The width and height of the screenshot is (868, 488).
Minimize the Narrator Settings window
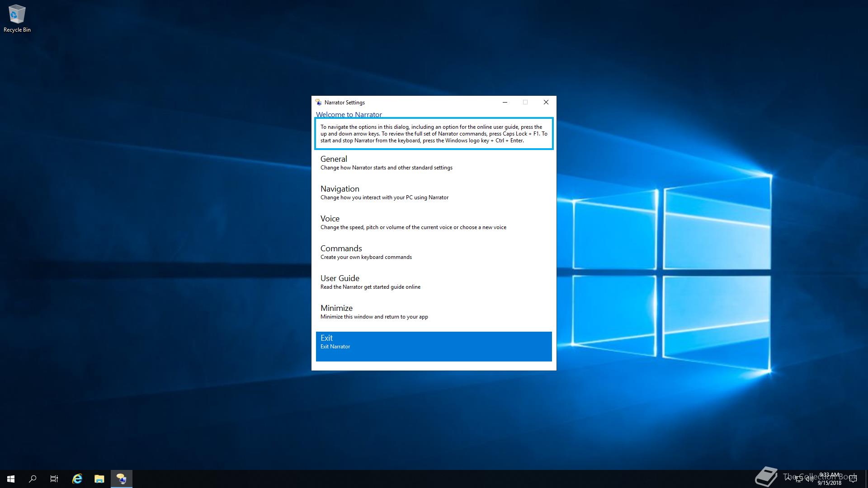(505, 103)
